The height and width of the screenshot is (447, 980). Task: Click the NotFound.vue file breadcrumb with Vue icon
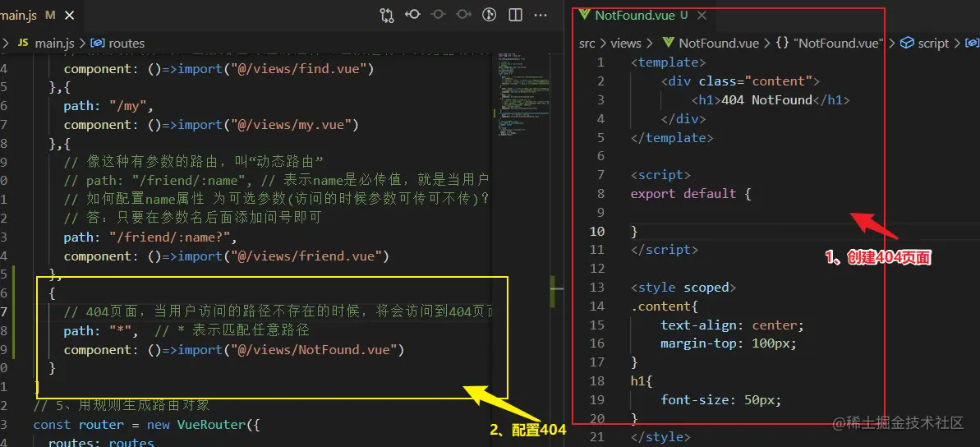[711, 43]
